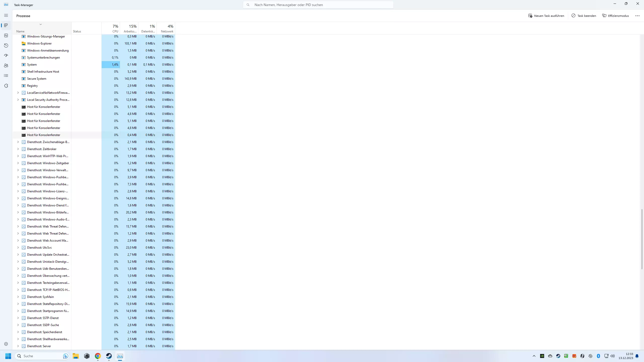Click Effizienzmodus button

tap(615, 16)
